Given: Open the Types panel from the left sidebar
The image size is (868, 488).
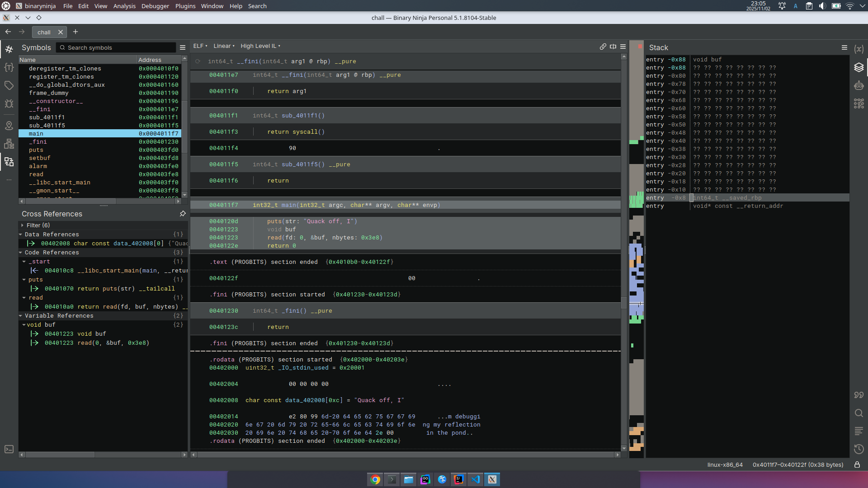Looking at the screenshot, I should pyautogui.click(x=9, y=67).
